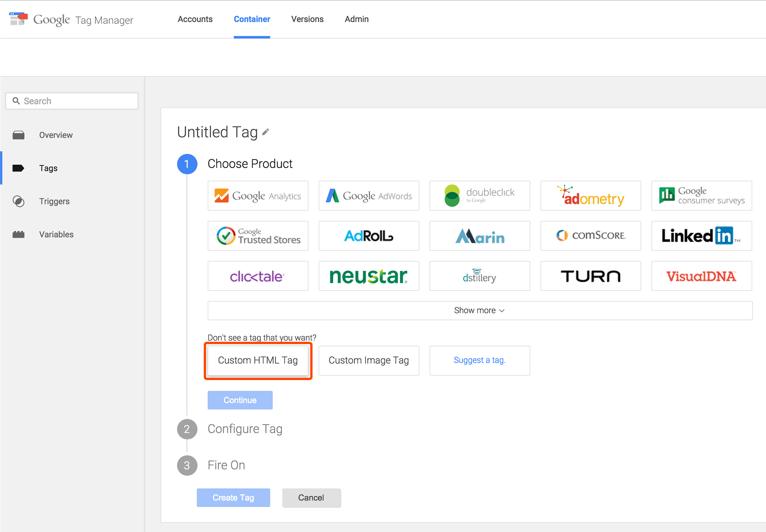Open Triggers via its sidebar icon
Viewport: 766px width, 532px height.
[x=18, y=201]
